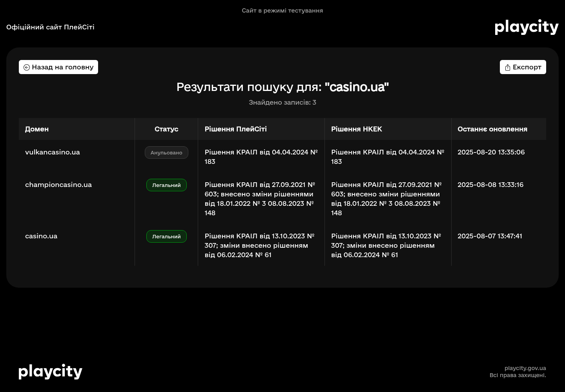Click vulkancasino.ua's Рішення НКЕК decision text
This screenshot has height=392, width=565.
(388, 157)
